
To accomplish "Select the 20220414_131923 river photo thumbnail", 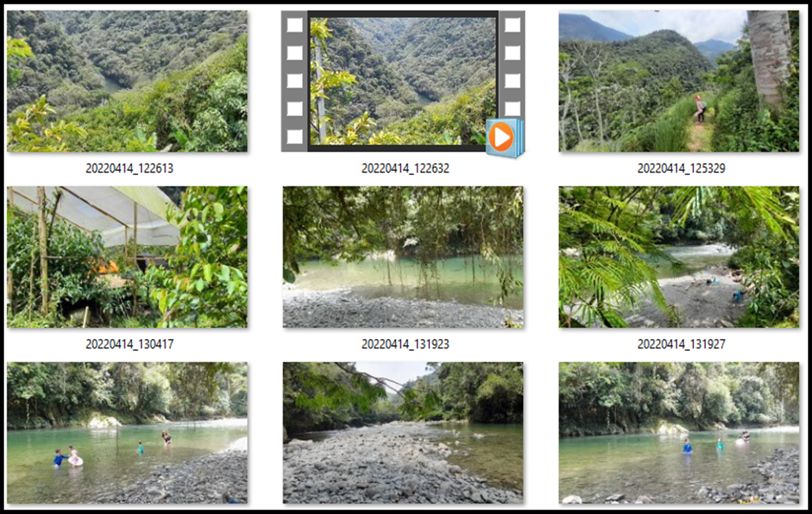I will pyautogui.click(x=402, y=256).
